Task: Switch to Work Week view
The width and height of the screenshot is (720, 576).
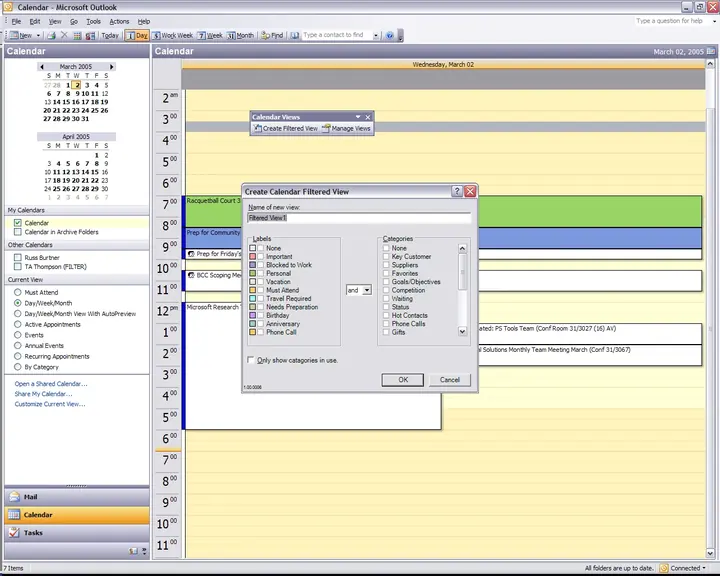Action: (173, 35)
